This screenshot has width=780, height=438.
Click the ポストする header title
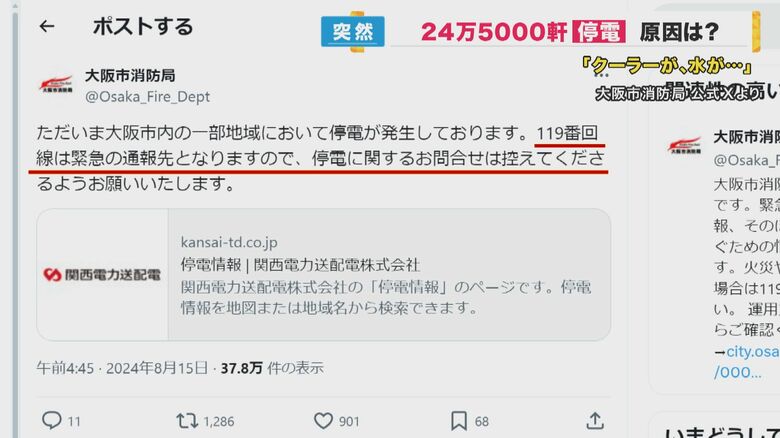[x=143, y=26]
